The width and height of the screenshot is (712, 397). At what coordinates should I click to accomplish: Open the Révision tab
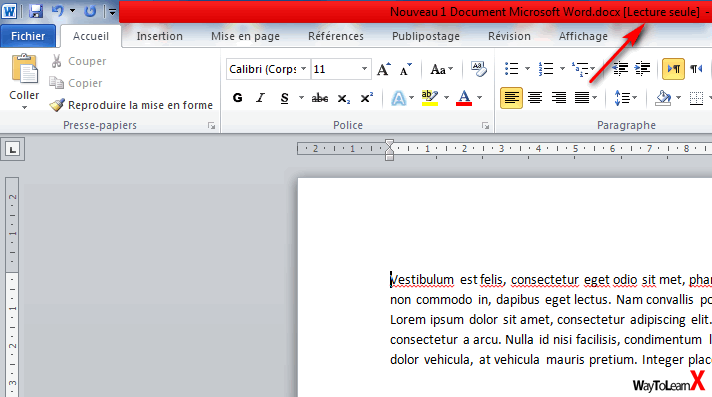point(509,36)
